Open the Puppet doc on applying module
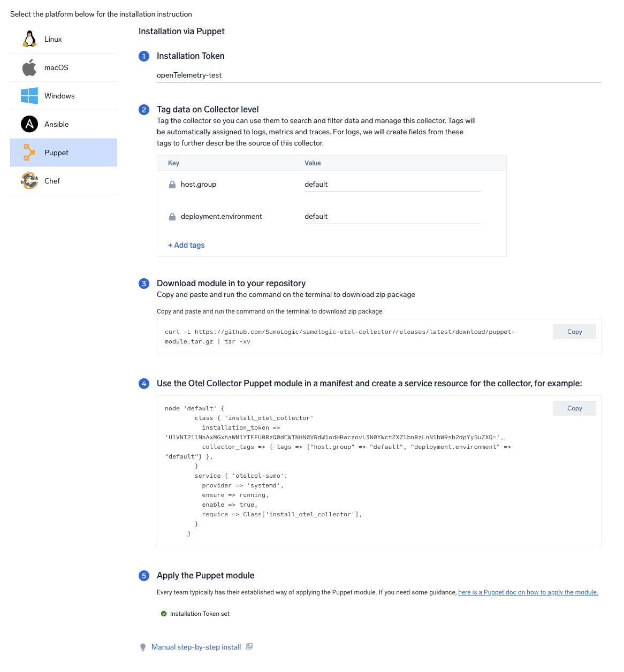Viewport: 624px width, 672px height. [528, 592]
